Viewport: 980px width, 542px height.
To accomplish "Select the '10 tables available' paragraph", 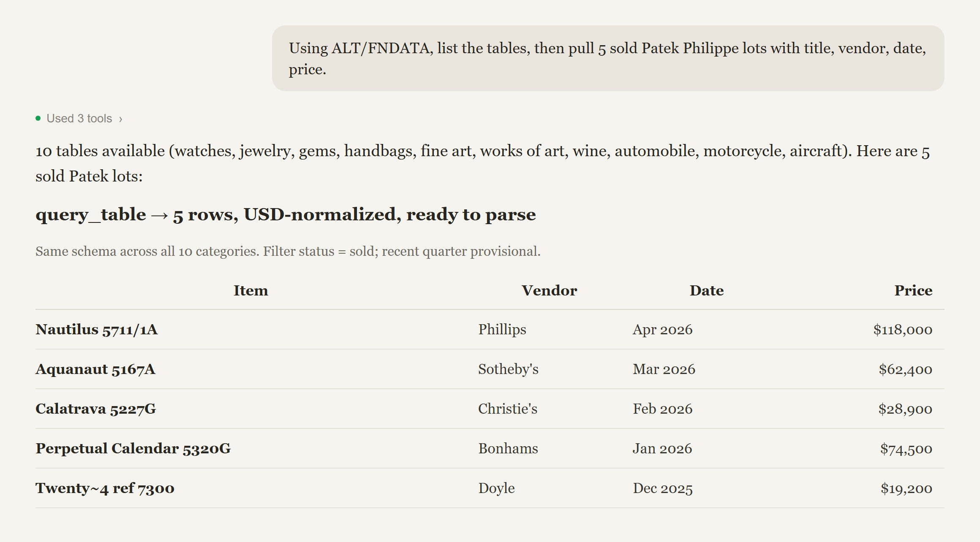I will (x=482, y=163).
